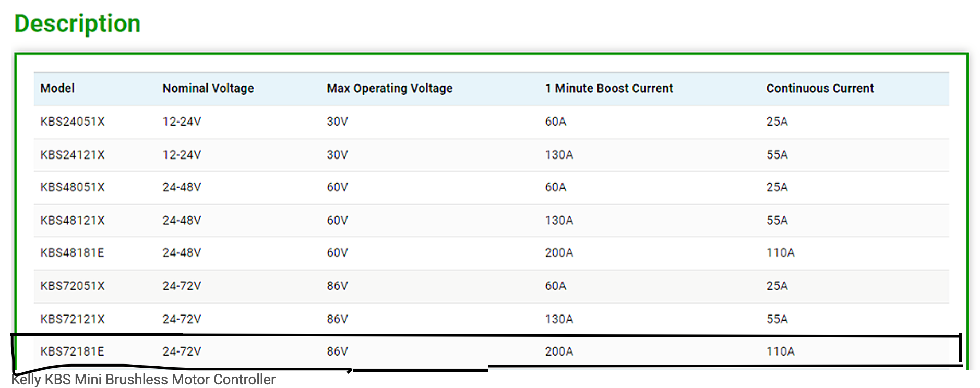Click 24-48V in the KBS48051X row

pyautogui.click(x=182, y=187)
